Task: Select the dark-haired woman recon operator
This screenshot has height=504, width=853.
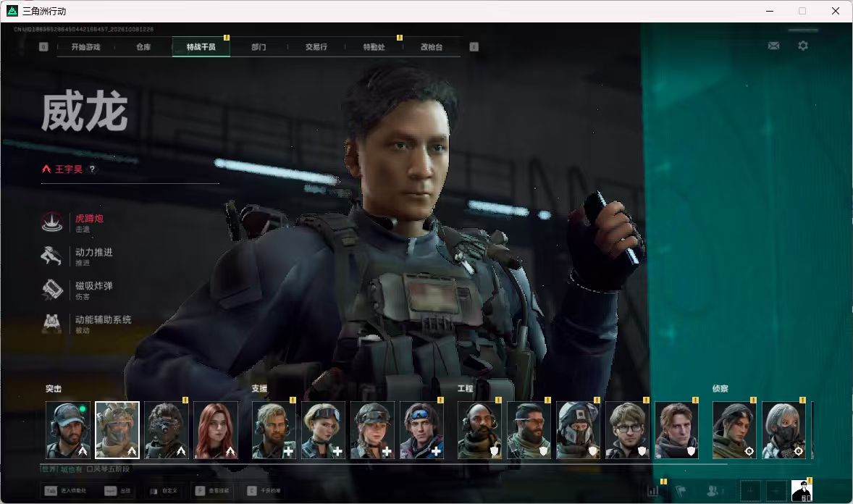Action: (x=734, y=430)
